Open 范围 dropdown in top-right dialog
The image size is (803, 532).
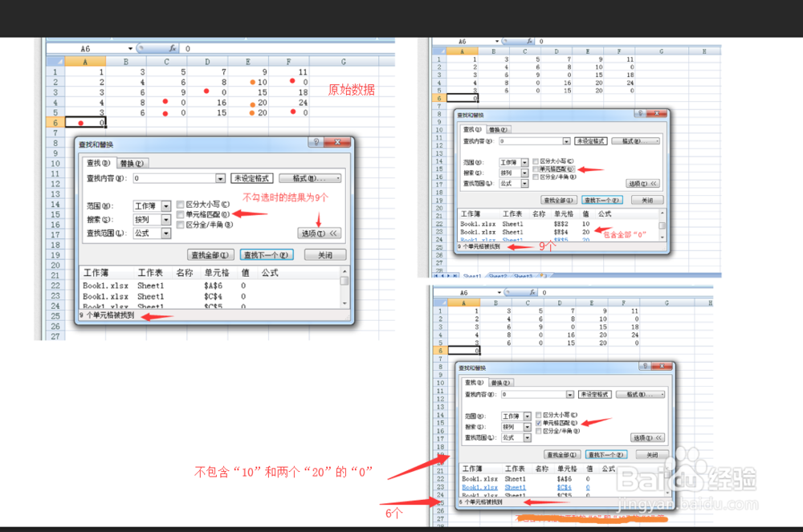[x=524, y=162]
